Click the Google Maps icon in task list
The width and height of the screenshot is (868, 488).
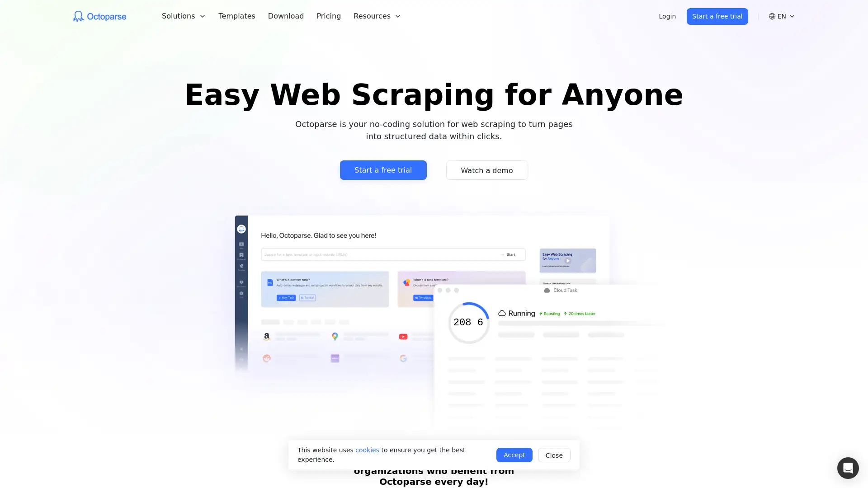point(335,337)
